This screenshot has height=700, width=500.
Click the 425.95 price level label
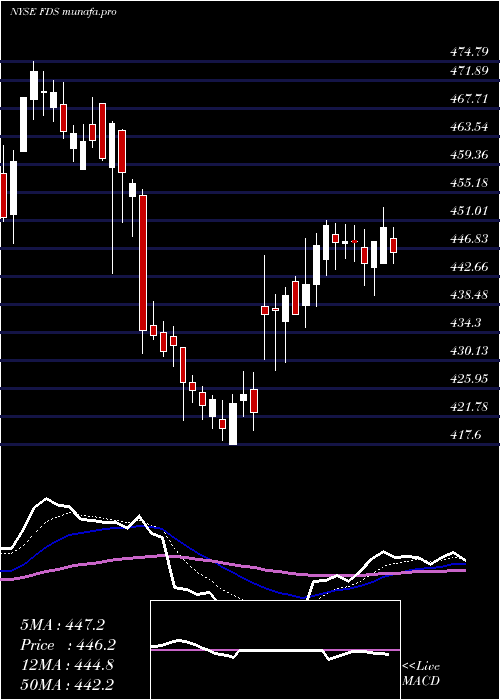tap(469, 379)
